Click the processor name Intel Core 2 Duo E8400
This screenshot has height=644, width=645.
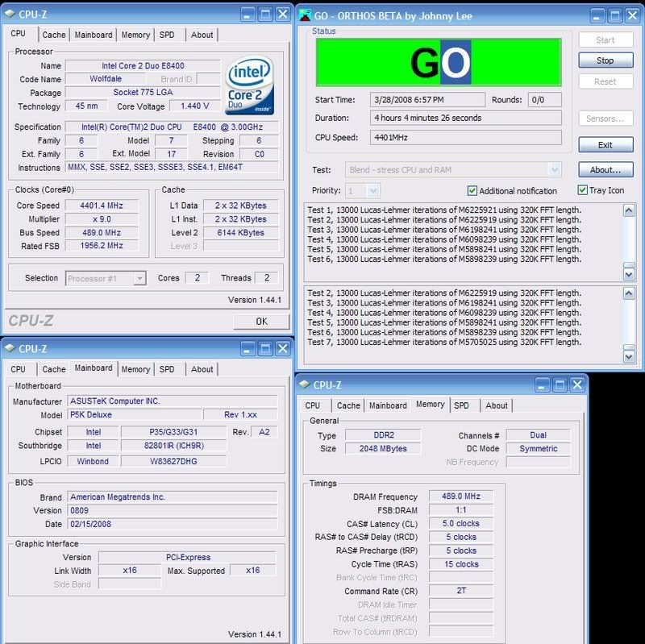click(143, 66)
